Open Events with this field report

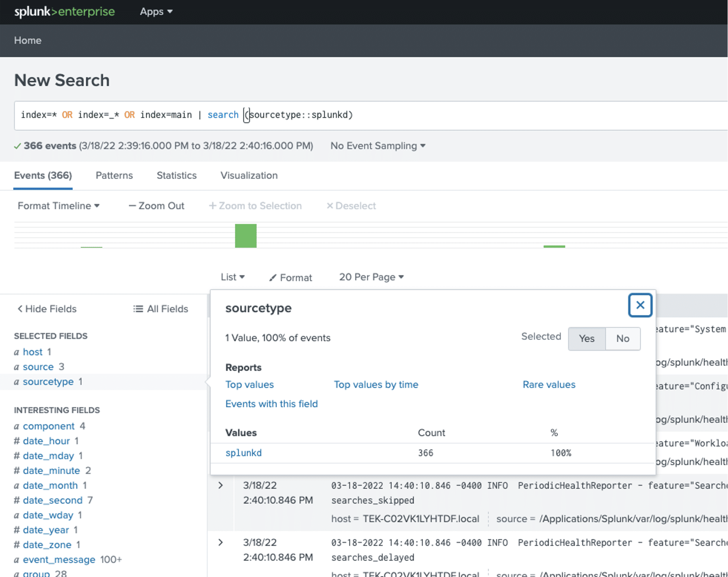click(x=271, y=404)
